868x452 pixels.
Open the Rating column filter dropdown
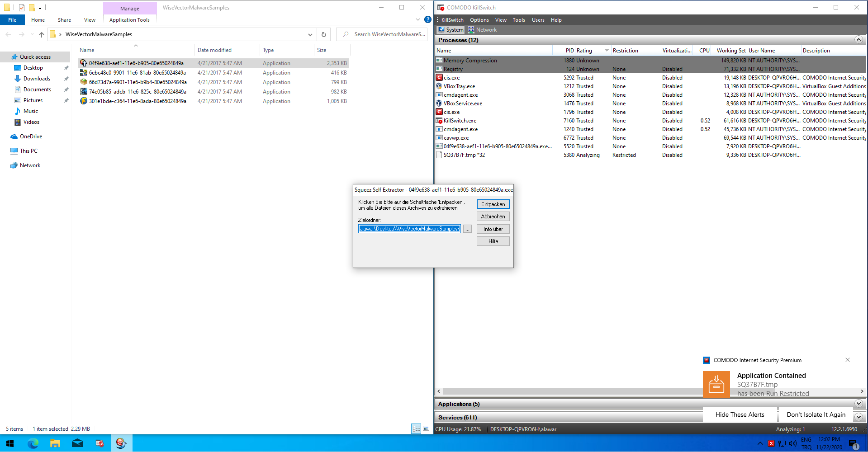(x=607, y=51)
